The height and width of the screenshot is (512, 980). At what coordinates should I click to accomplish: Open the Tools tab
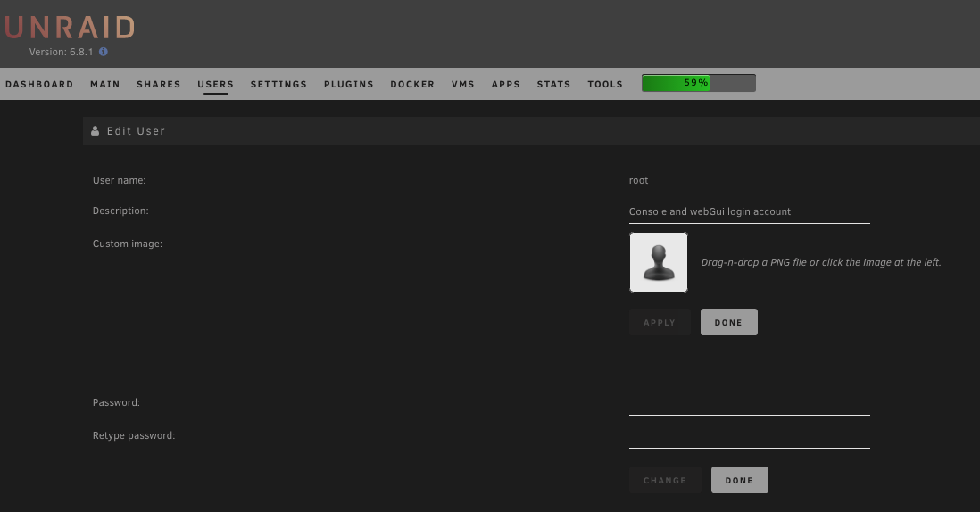(x=605, y=84)
